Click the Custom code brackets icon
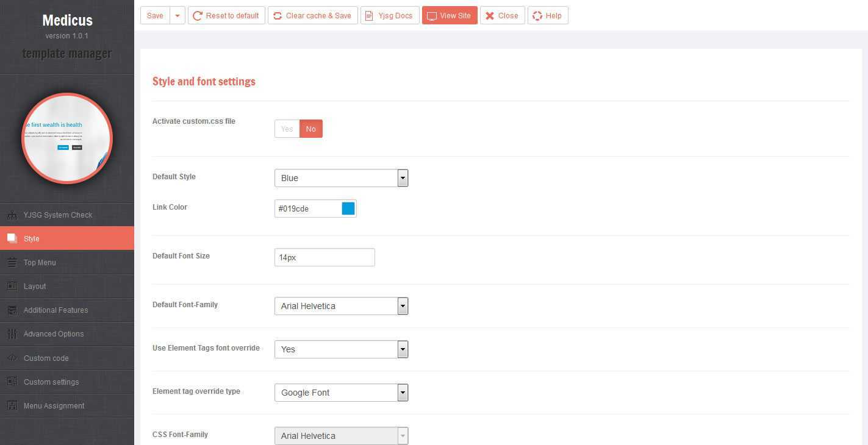 (12, 358)
